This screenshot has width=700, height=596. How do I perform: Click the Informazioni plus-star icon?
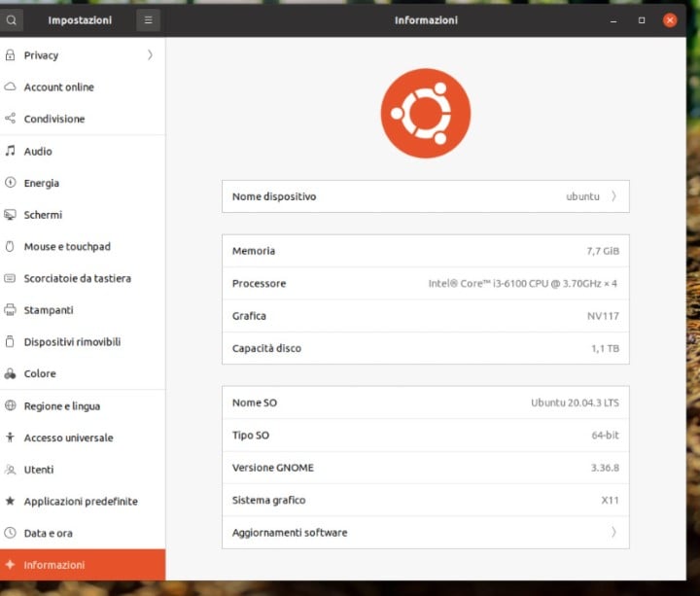[x=10, y=565]
